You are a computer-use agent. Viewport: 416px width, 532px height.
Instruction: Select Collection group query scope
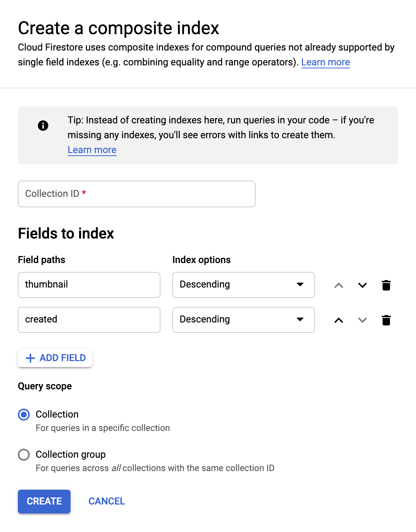tap(24, 455)
